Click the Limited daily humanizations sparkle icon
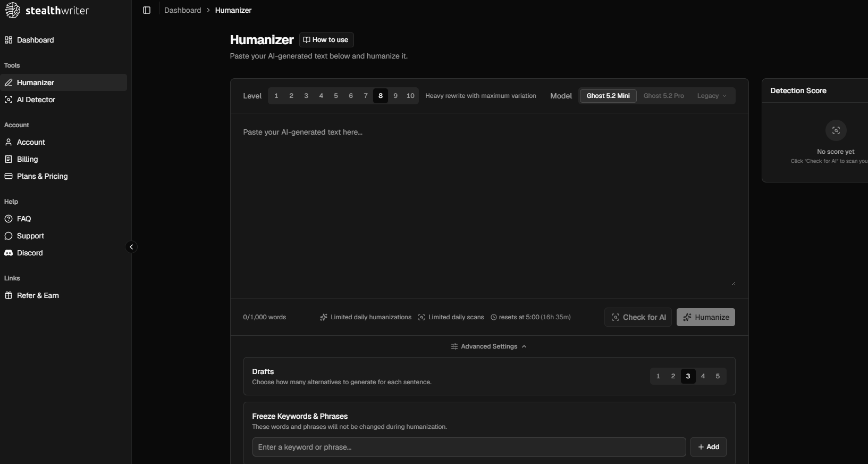Screen dimensions: 868x464 [324, 317]
